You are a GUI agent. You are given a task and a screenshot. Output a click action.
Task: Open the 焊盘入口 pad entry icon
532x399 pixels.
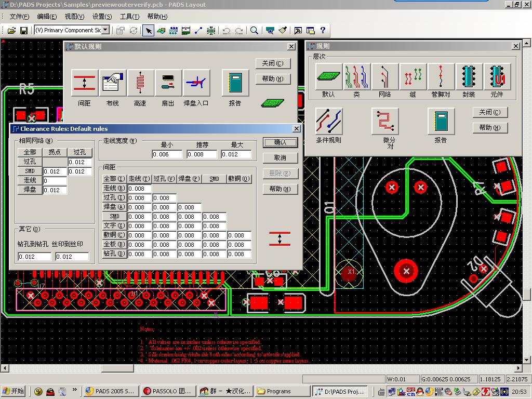pyautogui.click(x=196, y=83)
